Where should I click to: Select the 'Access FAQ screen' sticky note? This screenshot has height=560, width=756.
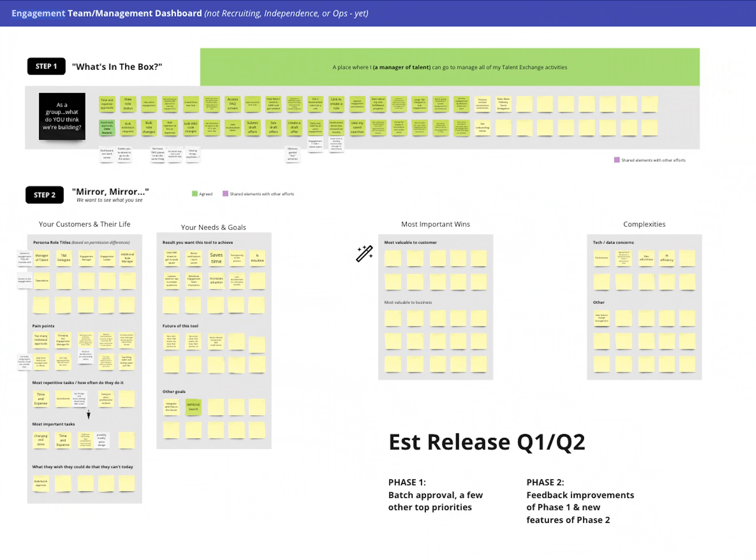pos(232,104)
